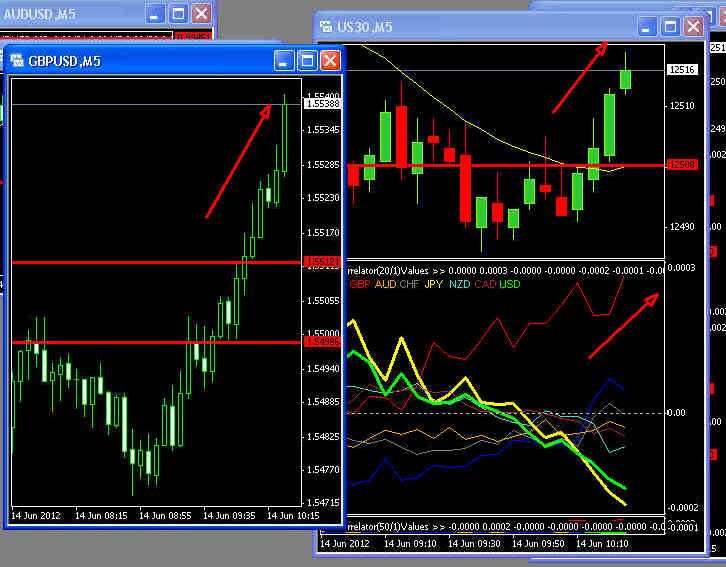Click the 1.55388 current price label
This screenshot has height=567, width=726.
(x=322, y=104)
